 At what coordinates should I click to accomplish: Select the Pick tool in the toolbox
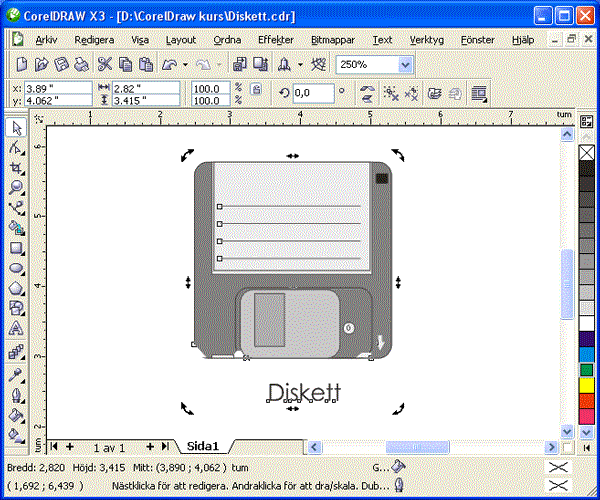click(x=16, y=127)
